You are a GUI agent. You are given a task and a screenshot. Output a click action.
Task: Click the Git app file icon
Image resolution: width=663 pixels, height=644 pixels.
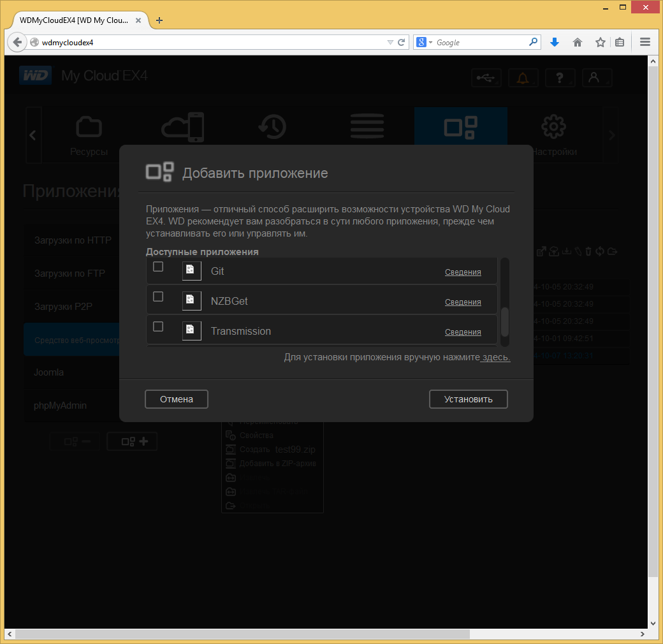pyautogui.click(x=191, y=270)
